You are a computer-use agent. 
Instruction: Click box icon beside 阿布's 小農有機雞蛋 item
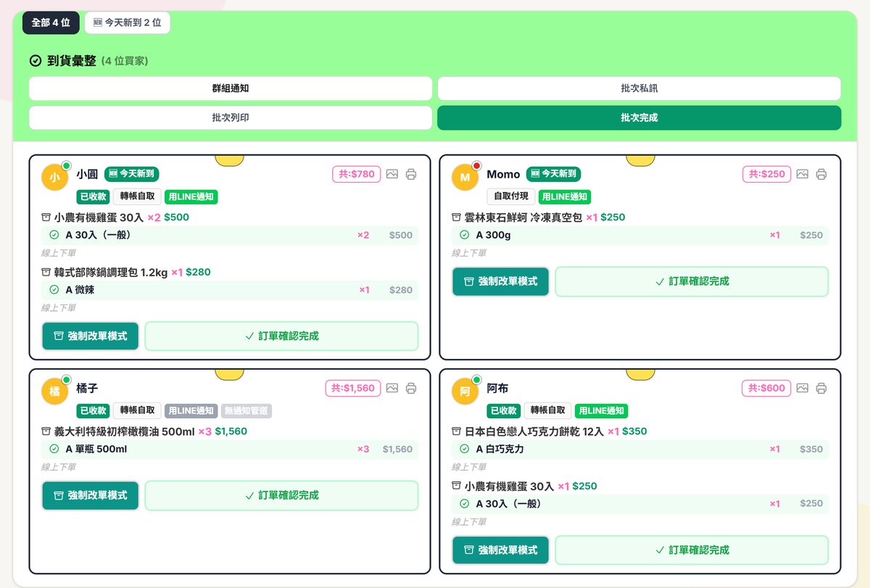(x=457, y=486)
